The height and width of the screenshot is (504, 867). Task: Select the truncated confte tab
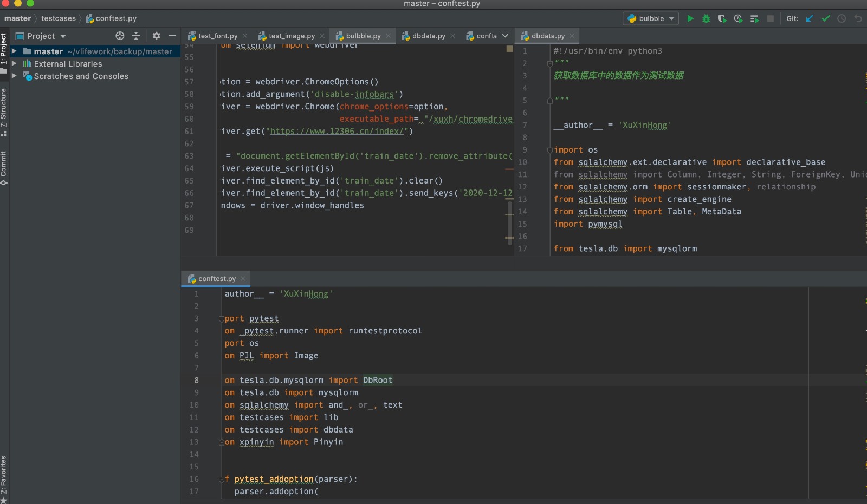(x=481, y=36)
